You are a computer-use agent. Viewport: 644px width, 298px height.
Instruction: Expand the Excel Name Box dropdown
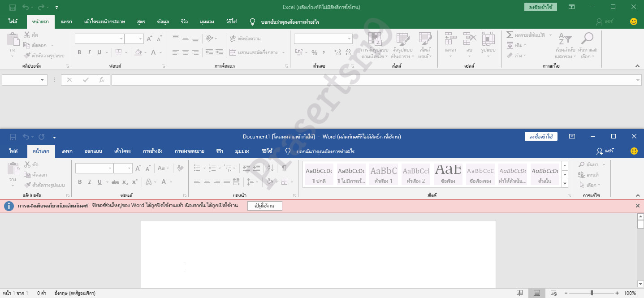click(x=43, y=80)
